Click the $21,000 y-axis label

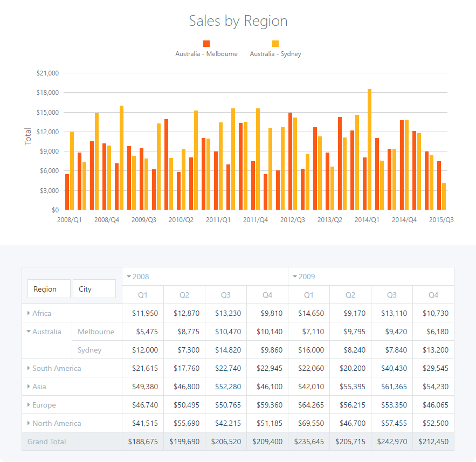[x=47, y=73]
